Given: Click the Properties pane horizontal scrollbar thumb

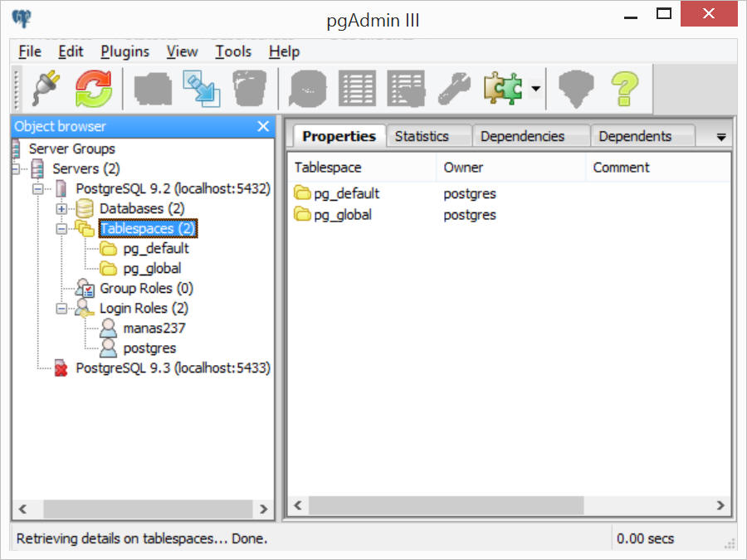Looking at the screenshot, I should [x=446, y=505].
